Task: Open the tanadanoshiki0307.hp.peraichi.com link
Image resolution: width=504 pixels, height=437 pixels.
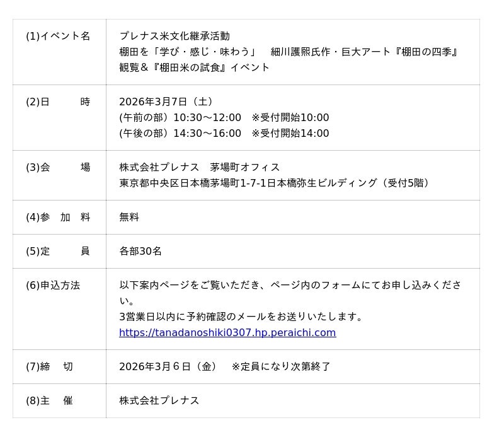Action: (x=227, y=333)
